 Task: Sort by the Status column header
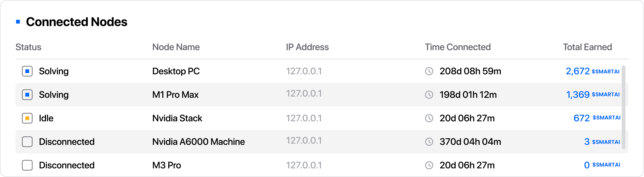pyautogui.click(x=28, y=47)
